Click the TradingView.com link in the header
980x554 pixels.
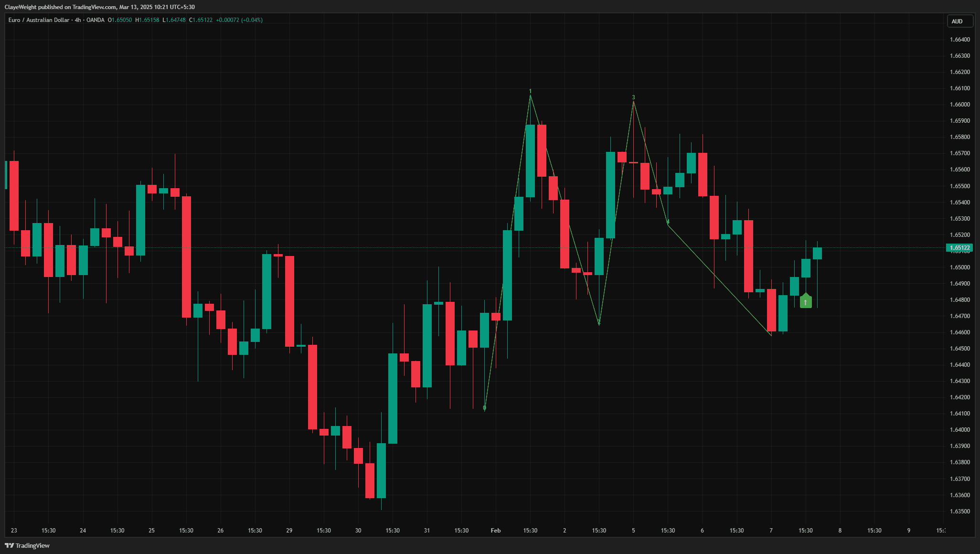tap(91, 7)
